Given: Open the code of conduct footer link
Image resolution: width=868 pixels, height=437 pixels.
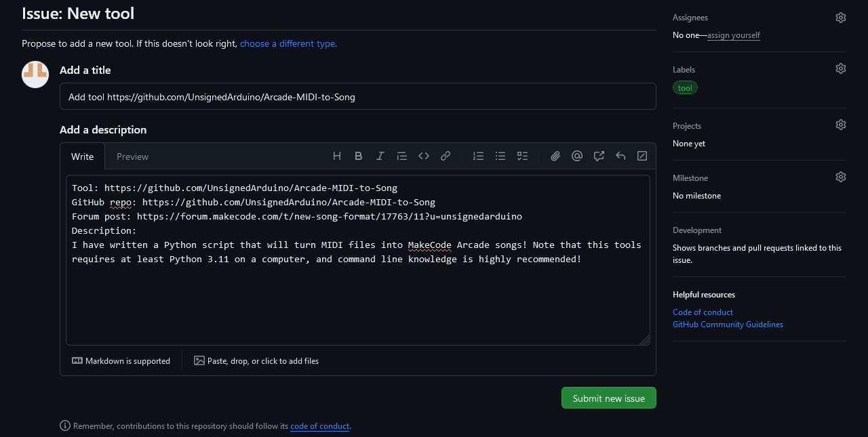Looking at the screenshot, I should click(319, 426).
